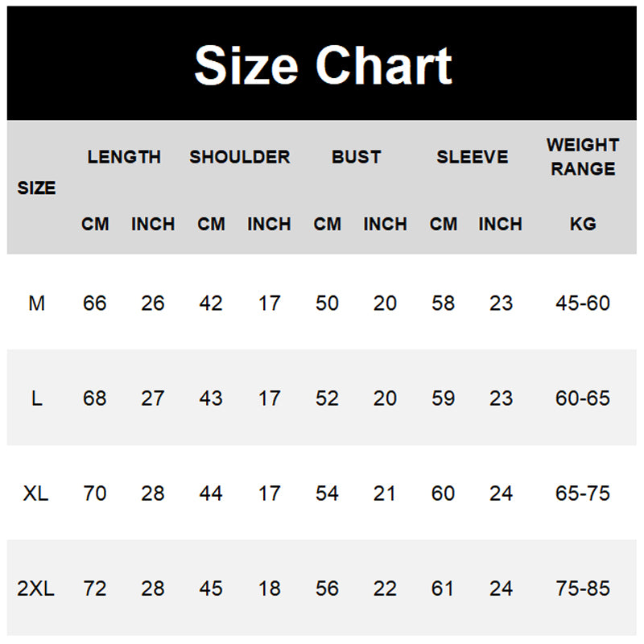644x644 pixels.
Task: Click the BUST column header
Action: (x=356, y=157)
